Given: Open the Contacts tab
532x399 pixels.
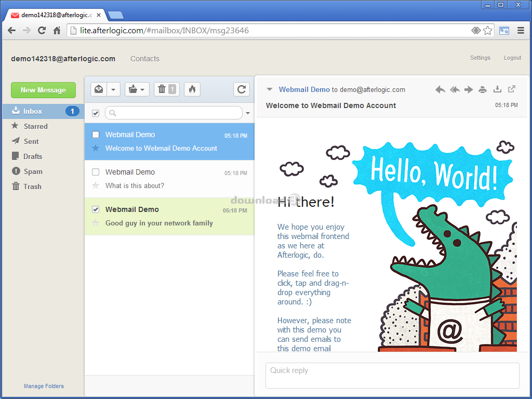Looking at the screenshot, I should (x=144, y=59).
